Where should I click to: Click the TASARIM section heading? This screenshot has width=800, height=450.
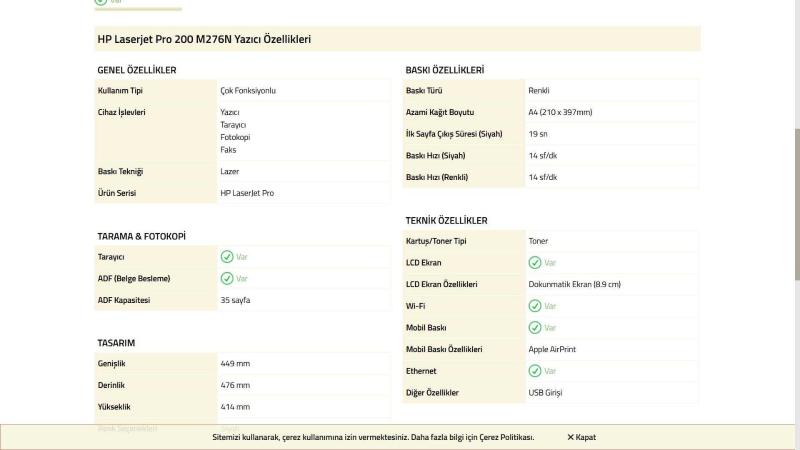point(116,342)
